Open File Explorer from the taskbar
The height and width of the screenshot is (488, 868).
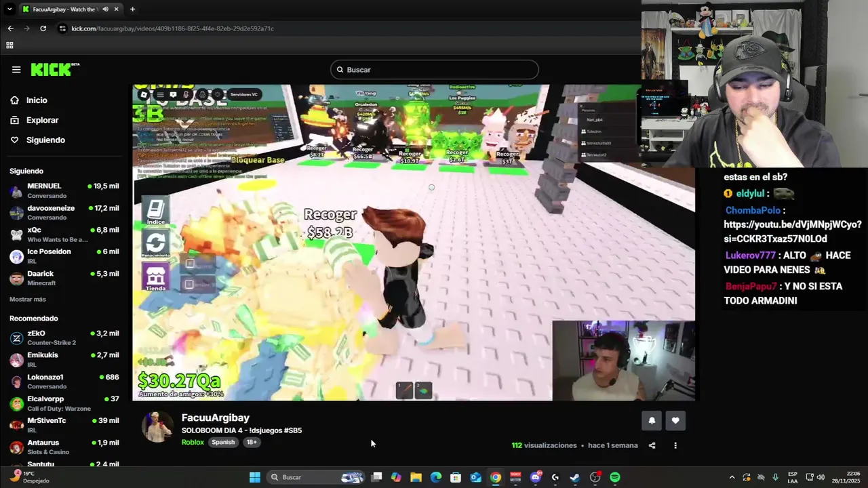[416, 477]
